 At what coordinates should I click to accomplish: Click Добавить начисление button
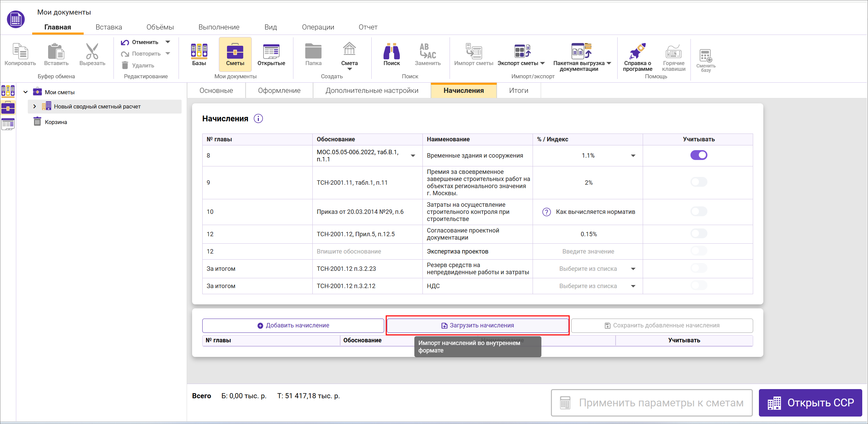pos(293,325)
